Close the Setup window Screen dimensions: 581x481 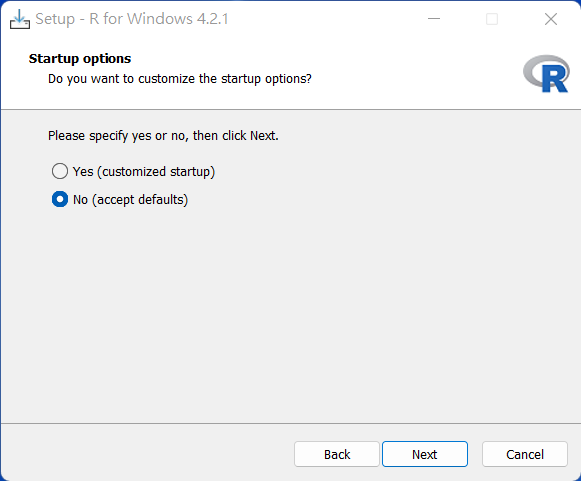[x=551, y=19]
